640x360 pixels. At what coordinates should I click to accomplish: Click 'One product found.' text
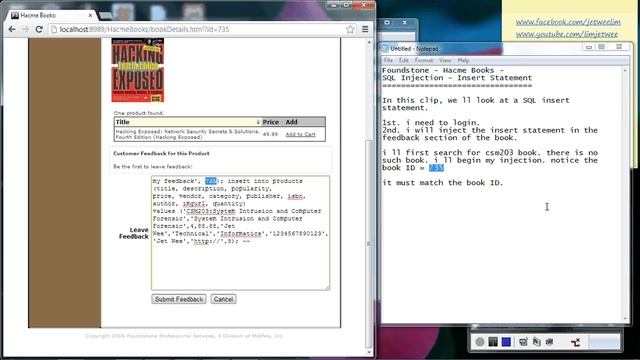click(x=139, y=113)
